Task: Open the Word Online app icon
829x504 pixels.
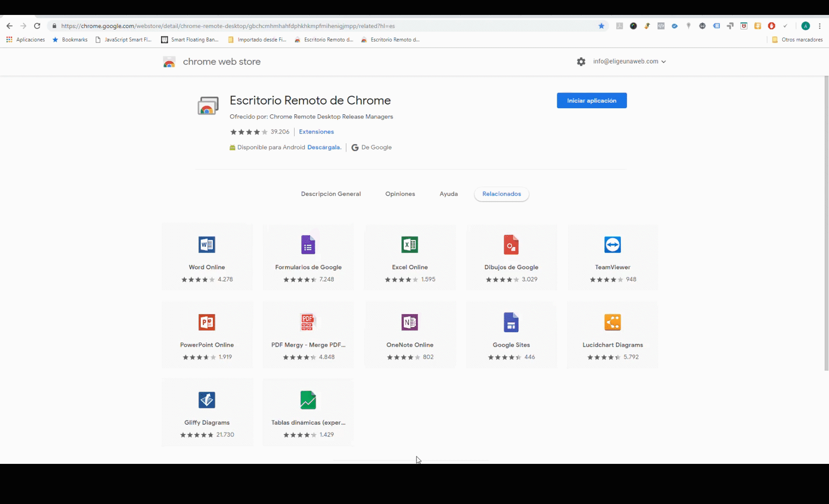Action: tap(207, 245)
